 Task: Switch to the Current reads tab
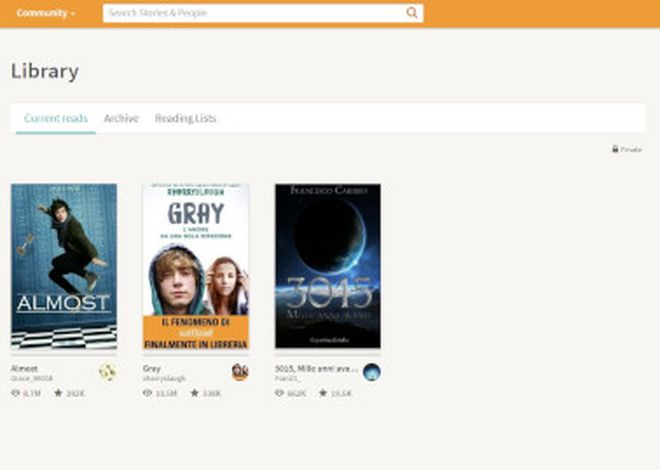[x=56, y=118]
